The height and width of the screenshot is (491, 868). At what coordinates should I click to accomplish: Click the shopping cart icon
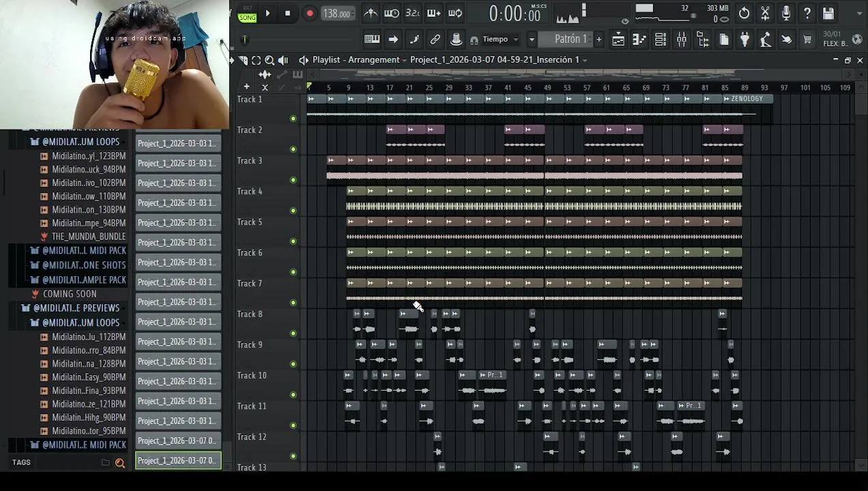(x=807, y=40)
